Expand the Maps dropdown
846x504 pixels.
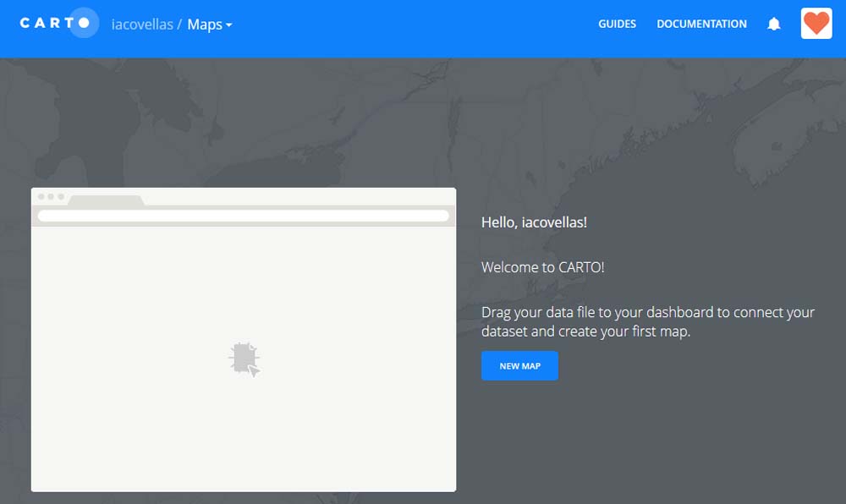209,25
